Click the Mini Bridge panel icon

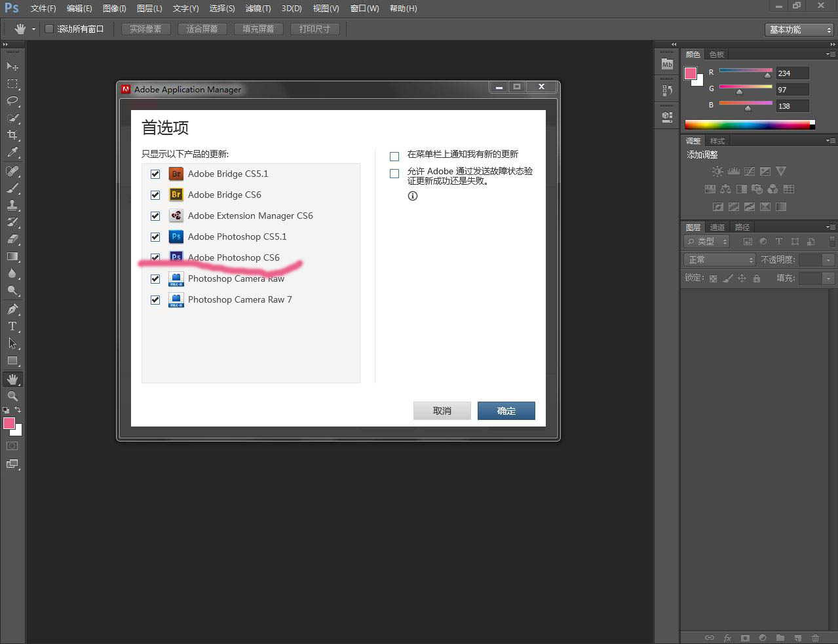[x=667, y=64]
